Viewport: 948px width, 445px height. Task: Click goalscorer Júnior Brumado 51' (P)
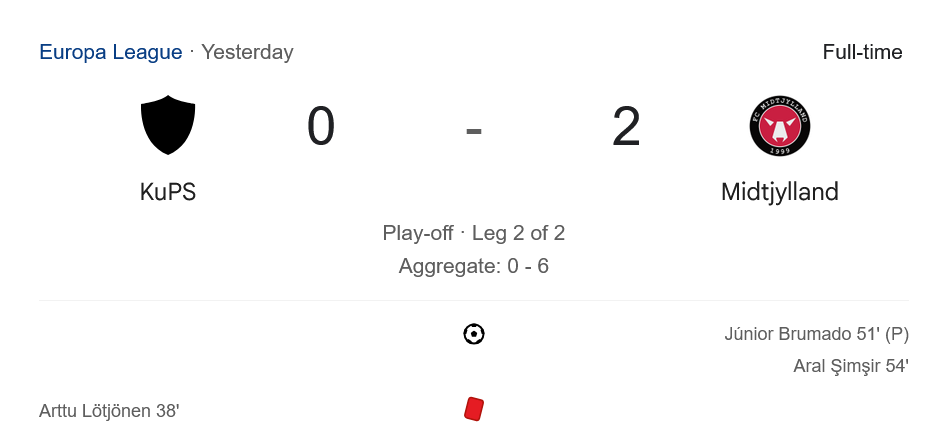(816, 334)
